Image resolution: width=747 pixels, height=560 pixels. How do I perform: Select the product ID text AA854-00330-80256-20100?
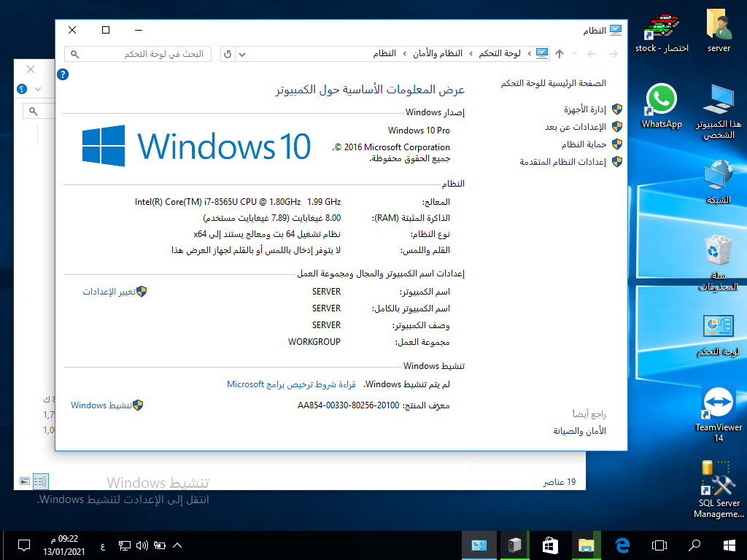348,405
